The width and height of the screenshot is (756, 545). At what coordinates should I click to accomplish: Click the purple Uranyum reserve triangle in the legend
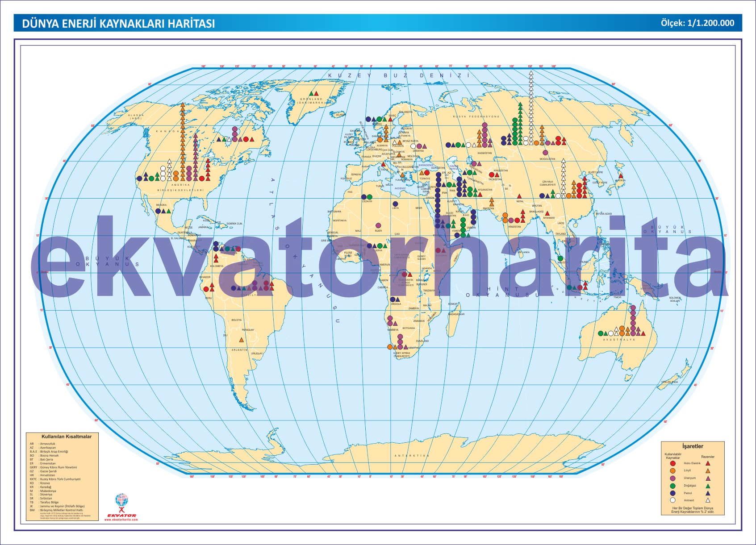tap(708, 478)
